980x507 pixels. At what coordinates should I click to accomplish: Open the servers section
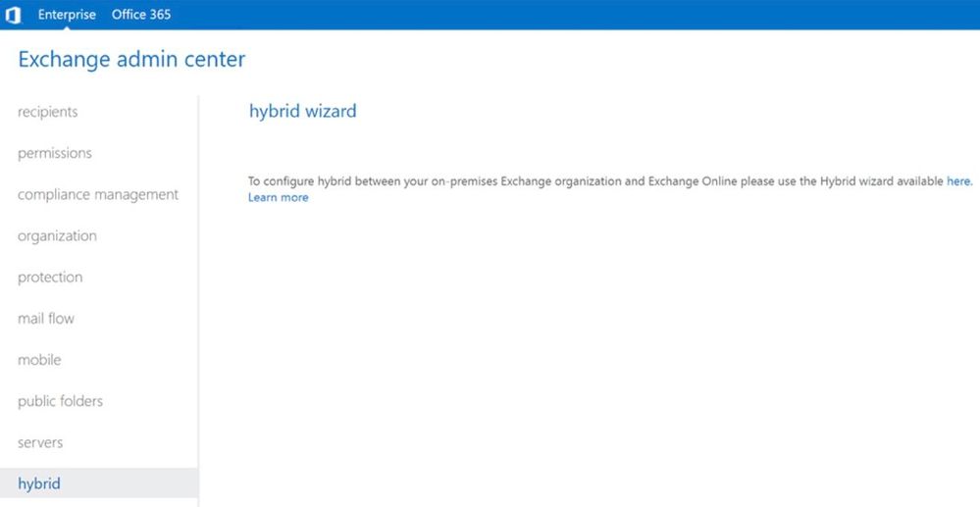coord(40,442)
